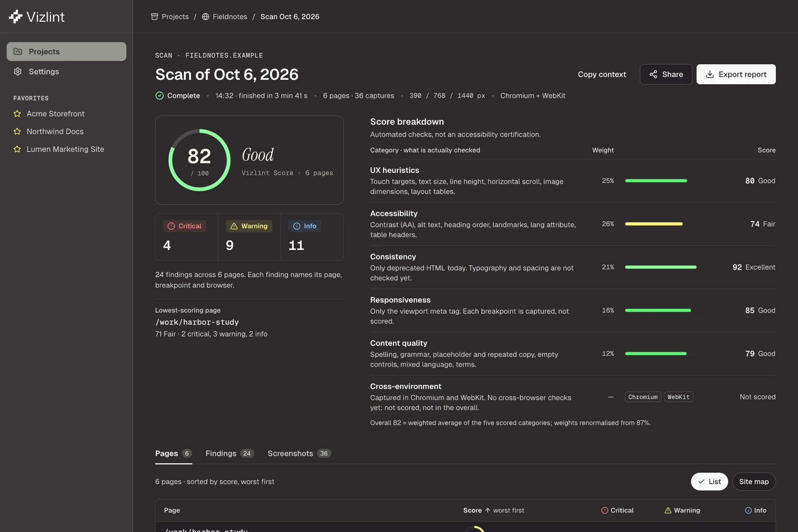Click Export report button
The image size is (798, 532).
click(736, 74)
